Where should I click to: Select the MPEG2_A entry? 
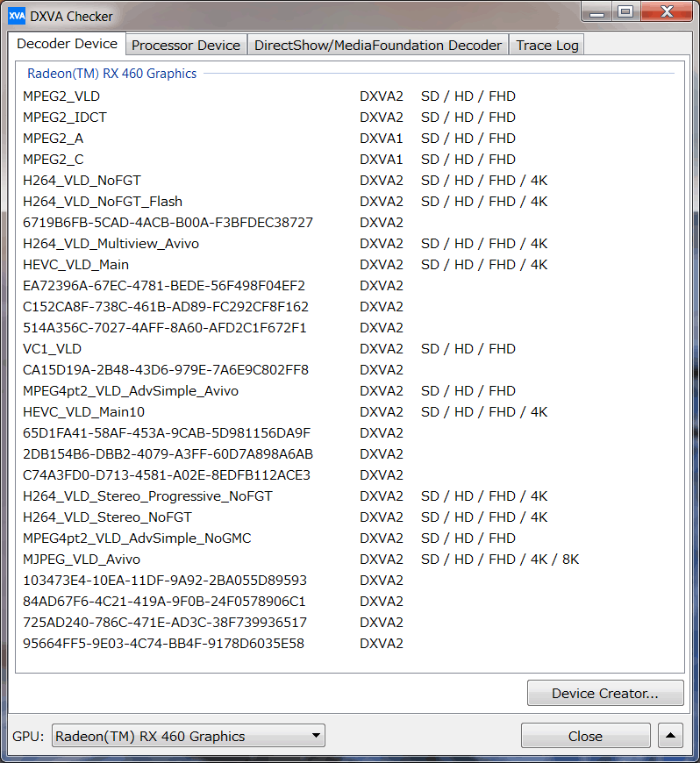[348, 139]
